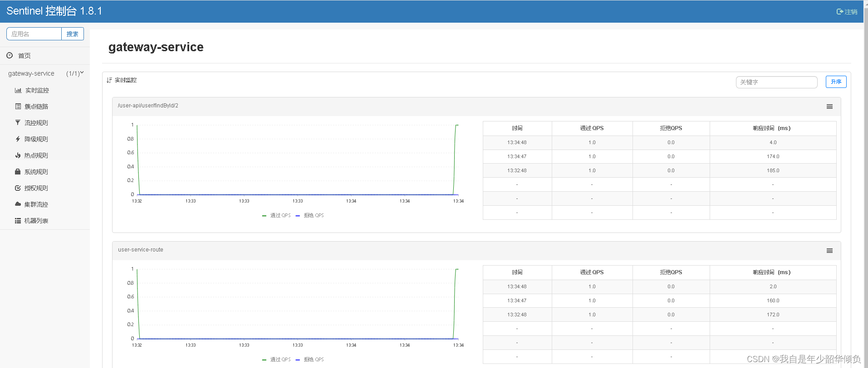This screenshot has width=868, height=368.
Task: Click 174.0 response time in findById table
Action: pos(773,156)
